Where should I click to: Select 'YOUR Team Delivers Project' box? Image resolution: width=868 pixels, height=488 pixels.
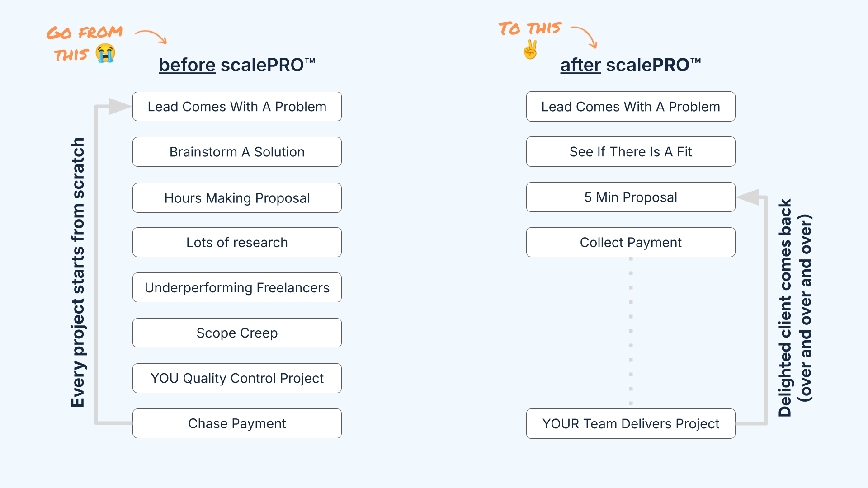click(631, 424)
